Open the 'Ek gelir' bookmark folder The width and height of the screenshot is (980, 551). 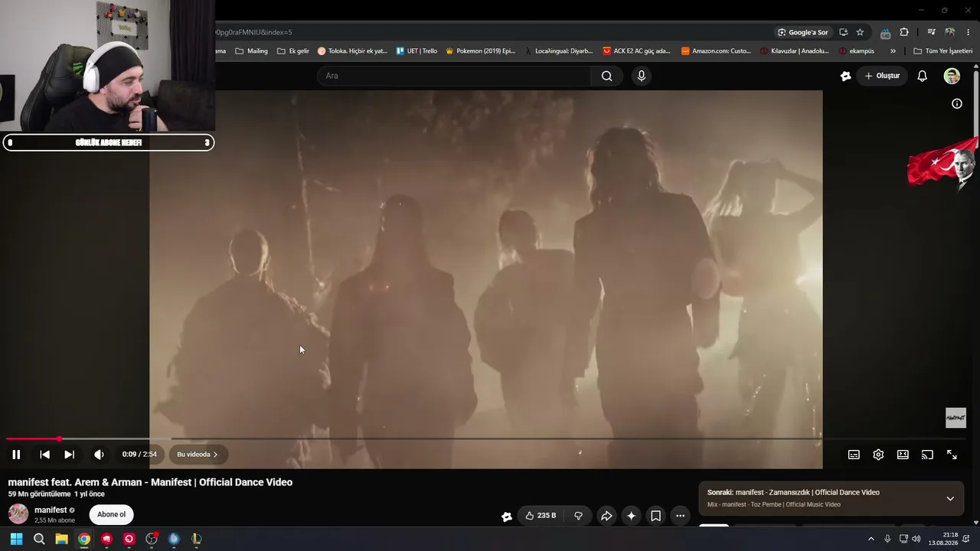pos(293,51)
